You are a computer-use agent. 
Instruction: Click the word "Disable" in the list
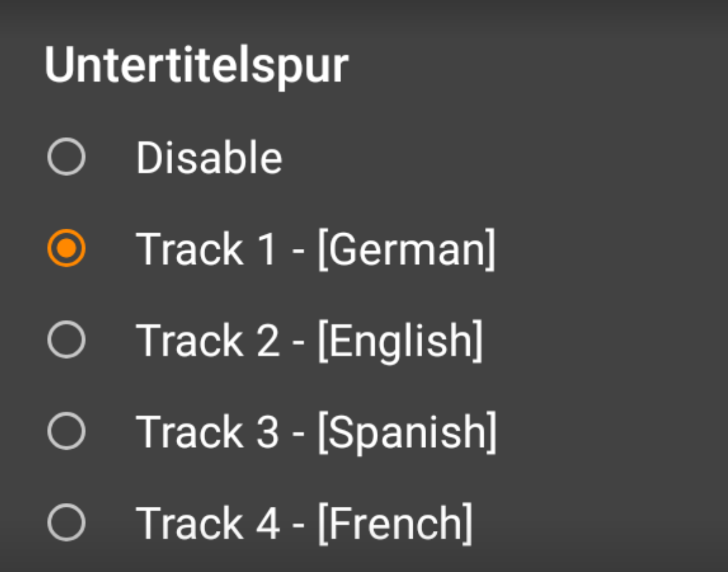click(209, 157)
